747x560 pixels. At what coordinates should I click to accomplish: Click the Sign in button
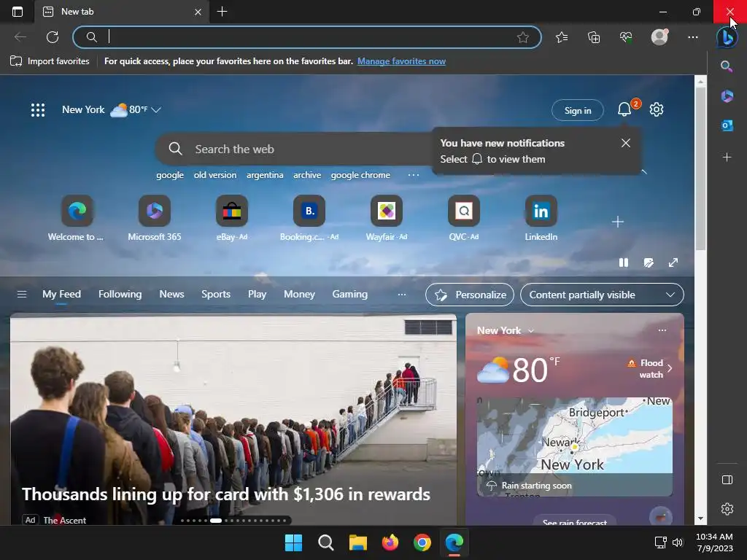pos(578,111)
